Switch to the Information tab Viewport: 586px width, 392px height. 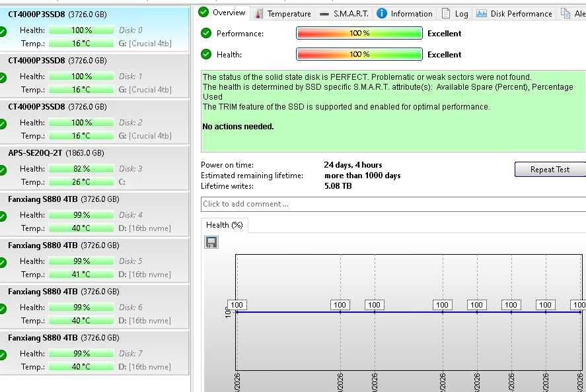(x=404, y=14)
